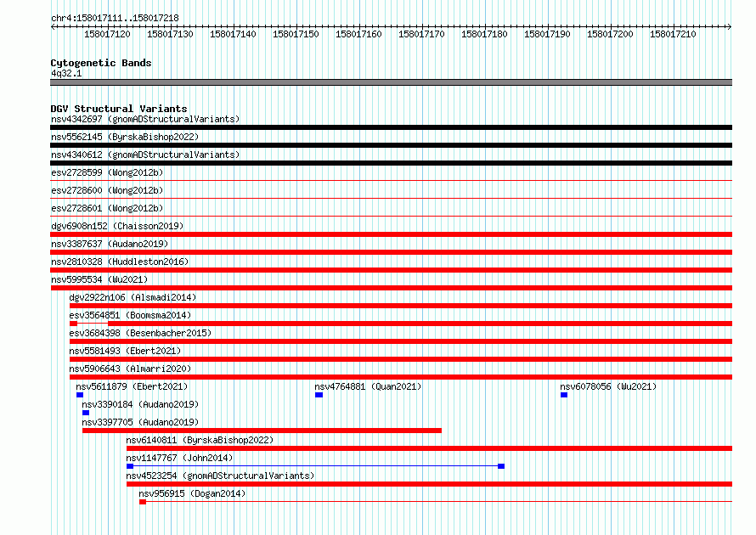Viewport: 756px width, 535px height.
Task: Click the nsv6078056 (Wu2021) label
Action: pyautogui.click(x=608, y=386)
